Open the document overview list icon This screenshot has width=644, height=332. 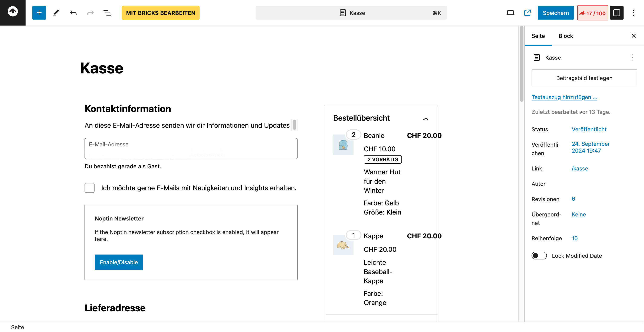coord(107,13)
